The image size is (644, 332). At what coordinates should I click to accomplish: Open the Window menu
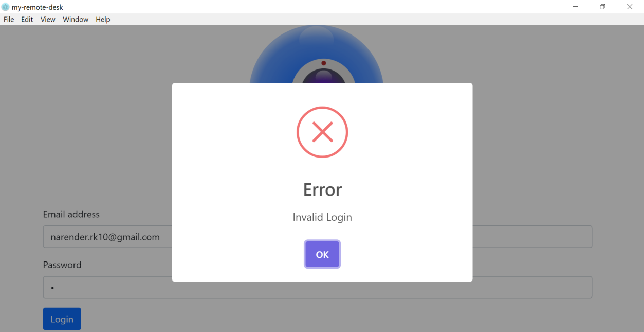click(76, 20)
